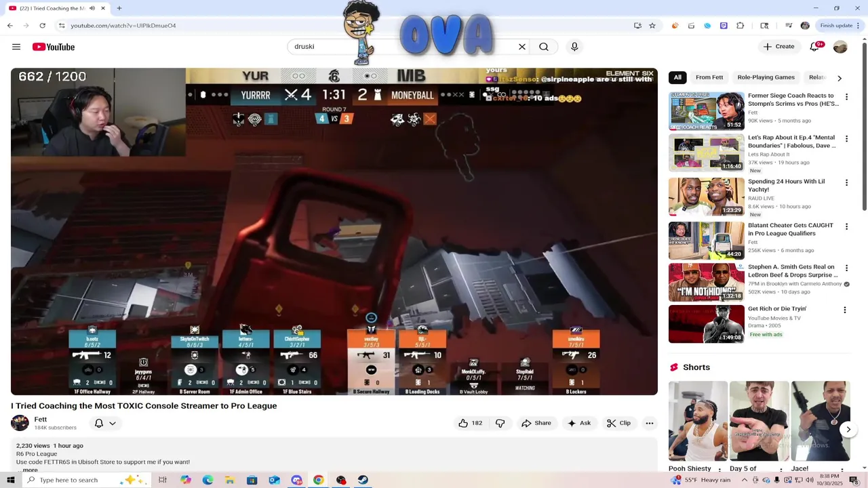868x488 pixels.
Task: Install app icon in the address bar
Action: 637,26
